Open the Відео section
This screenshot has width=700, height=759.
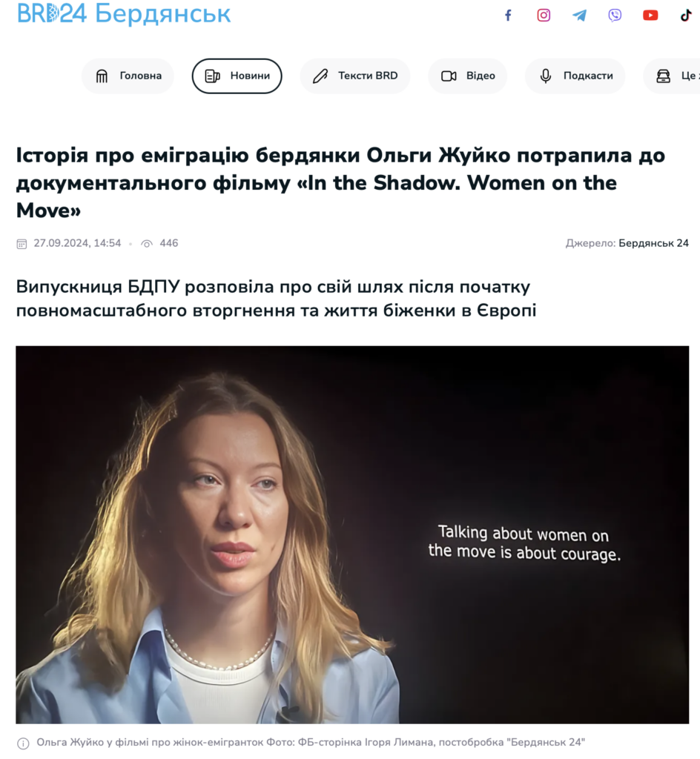[x=468, y=76]
